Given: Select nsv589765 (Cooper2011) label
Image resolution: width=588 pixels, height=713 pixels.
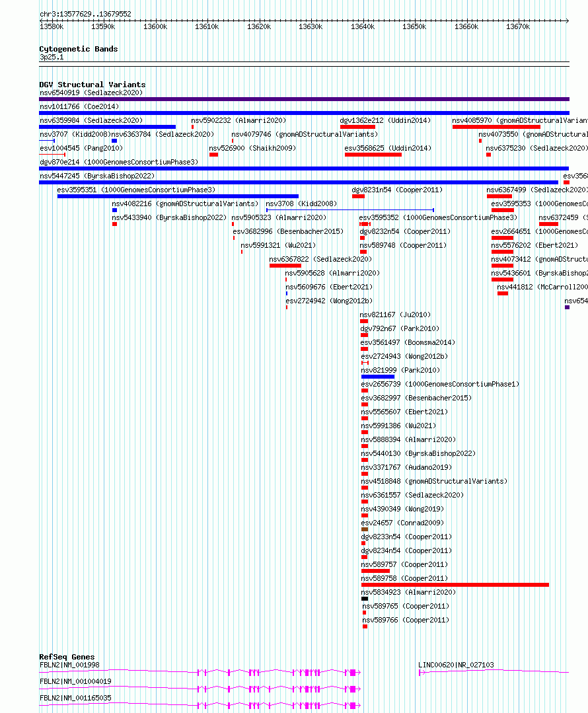Looking at the screenshot, I should (x=406, y=606).
